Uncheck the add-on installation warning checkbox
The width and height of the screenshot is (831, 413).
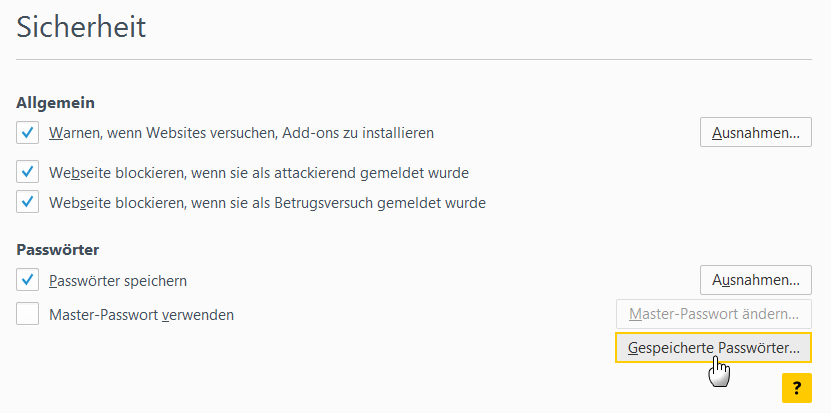28,132
